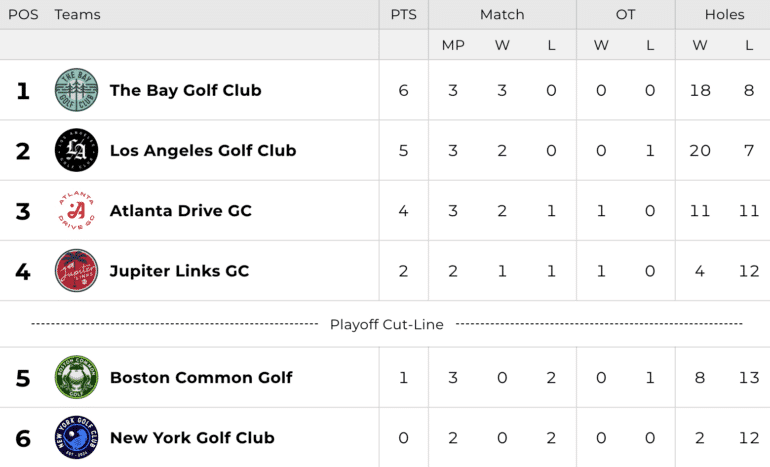770x467 pixels.
Task: Select the Holes column group header
Action: pyautogui.click(x=724, y=15)
